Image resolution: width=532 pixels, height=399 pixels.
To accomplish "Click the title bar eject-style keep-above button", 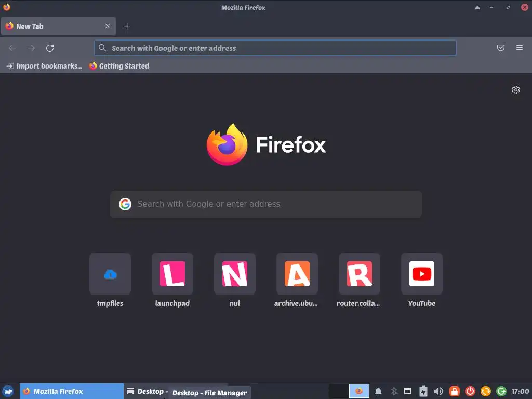I will tap(477, 7).
